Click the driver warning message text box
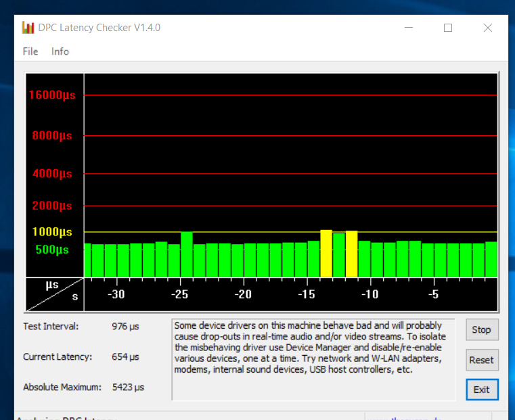This screenshot has height=420, width=515. pos(313,360)
